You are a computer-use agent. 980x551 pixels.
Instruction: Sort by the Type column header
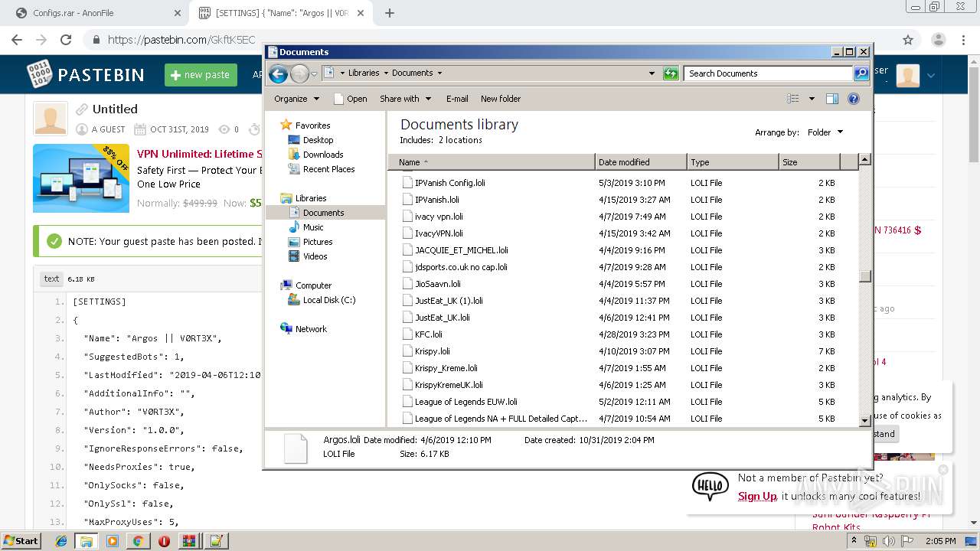pyautogui.click(x=733, y=162)
